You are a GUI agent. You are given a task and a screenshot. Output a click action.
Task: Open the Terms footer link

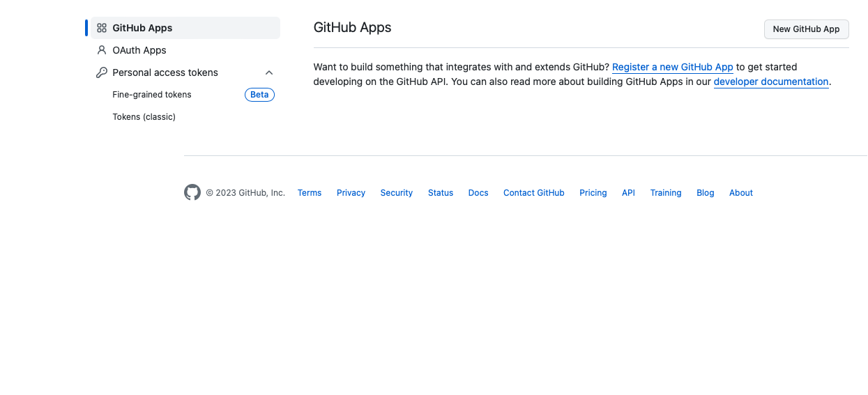pyautogui.click(x=310, y=193)
